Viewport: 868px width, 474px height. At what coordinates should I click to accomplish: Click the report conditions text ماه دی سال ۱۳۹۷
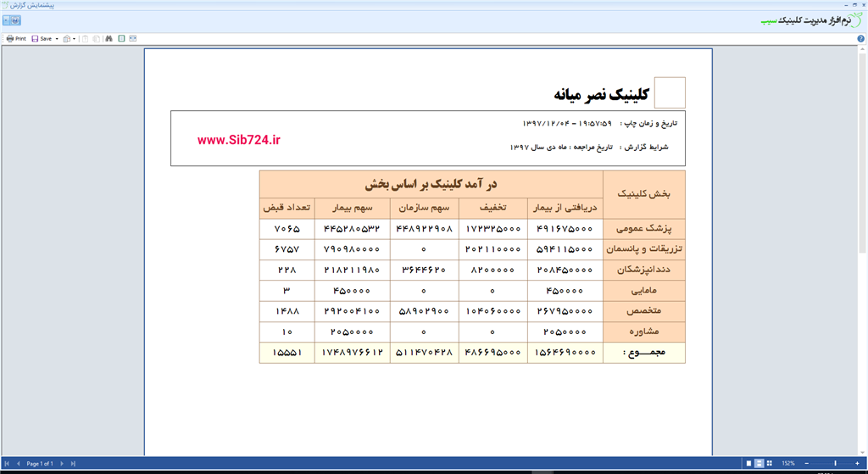(x=538, y=148)
